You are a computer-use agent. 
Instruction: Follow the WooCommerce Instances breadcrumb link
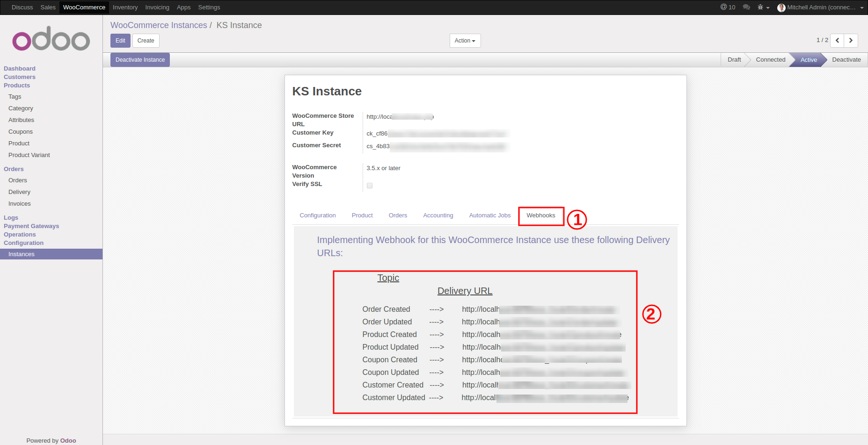click(x=159, y=25)
